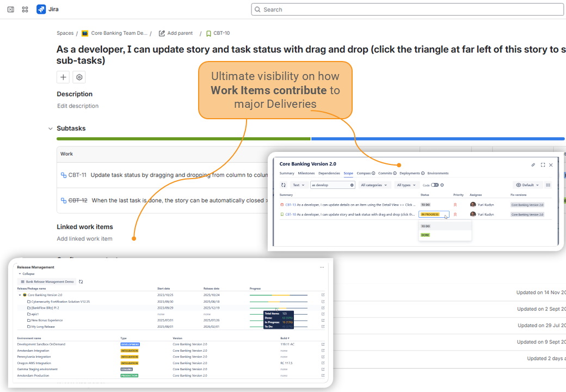The height and width of the screenshot is (392, 566).
Task: Open the app switcher grid icon
Action: pyautogui.click(x=25, y=9)
